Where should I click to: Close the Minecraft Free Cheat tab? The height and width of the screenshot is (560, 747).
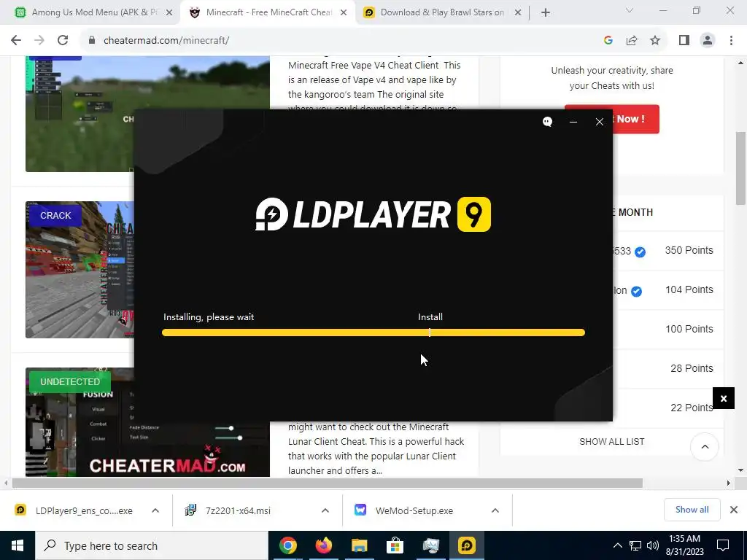click(x=344, y=13)
